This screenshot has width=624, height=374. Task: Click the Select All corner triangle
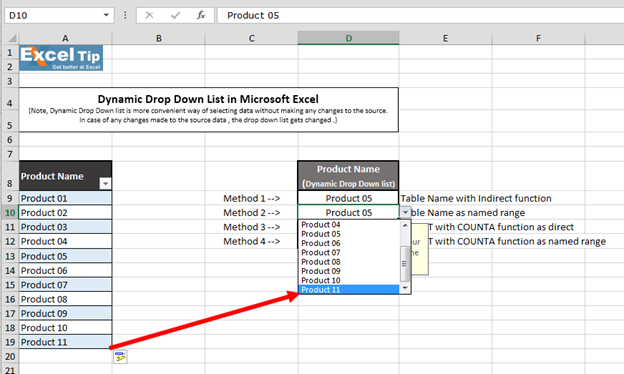coord(12,38)
